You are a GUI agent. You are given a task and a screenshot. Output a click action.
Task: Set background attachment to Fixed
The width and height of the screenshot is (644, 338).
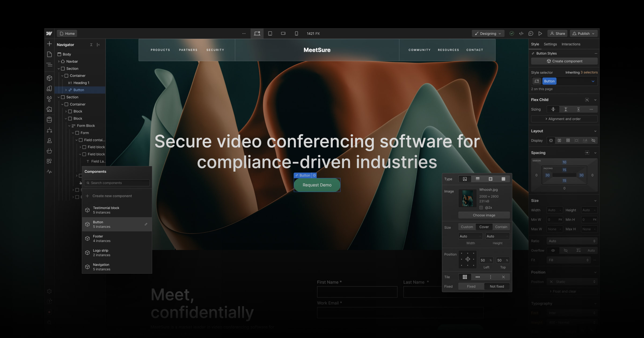[471, 286]
